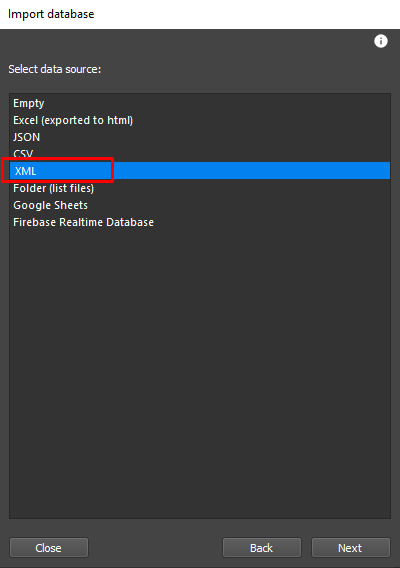400x568 pixels.
Task: Click the Back button
Action: coord(262,547)
